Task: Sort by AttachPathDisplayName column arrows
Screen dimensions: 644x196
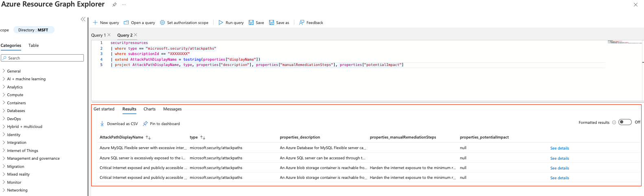Action: (148, 137)
